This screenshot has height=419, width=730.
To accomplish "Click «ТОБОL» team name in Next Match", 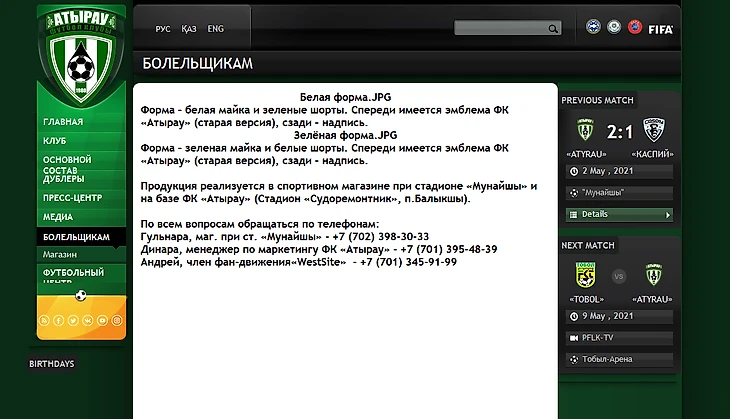I will point(587,299).
